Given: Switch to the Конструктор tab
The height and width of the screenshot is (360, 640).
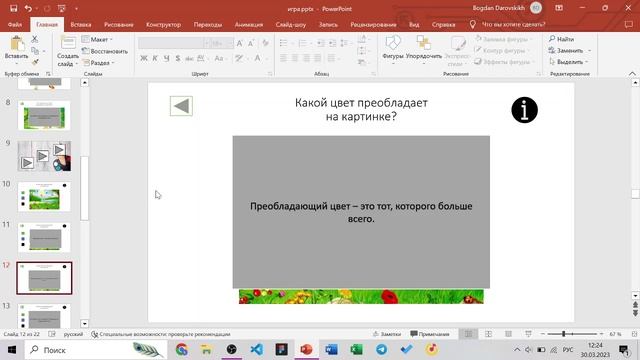Looking at the screenshot, I should 163,24.
